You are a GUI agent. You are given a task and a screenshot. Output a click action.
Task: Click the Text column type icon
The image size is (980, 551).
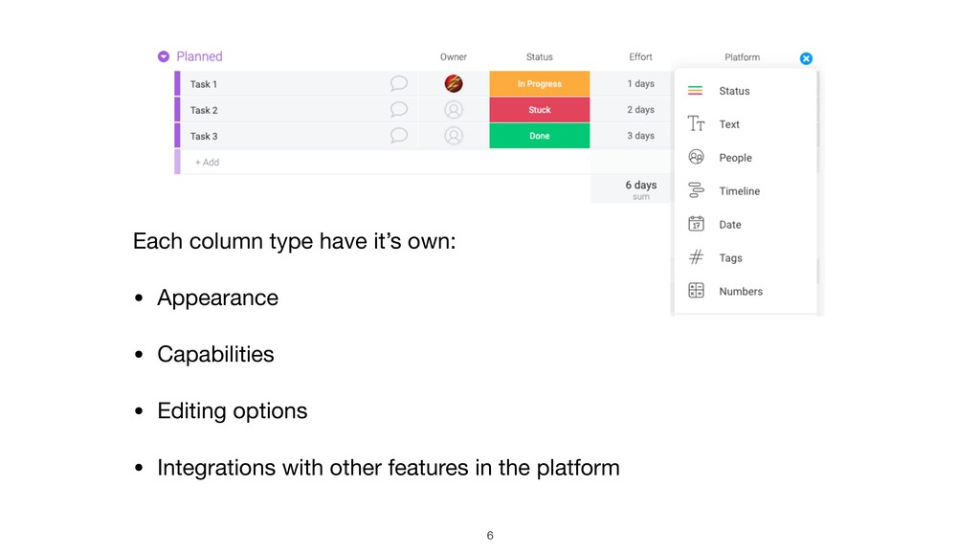[696, 124]
